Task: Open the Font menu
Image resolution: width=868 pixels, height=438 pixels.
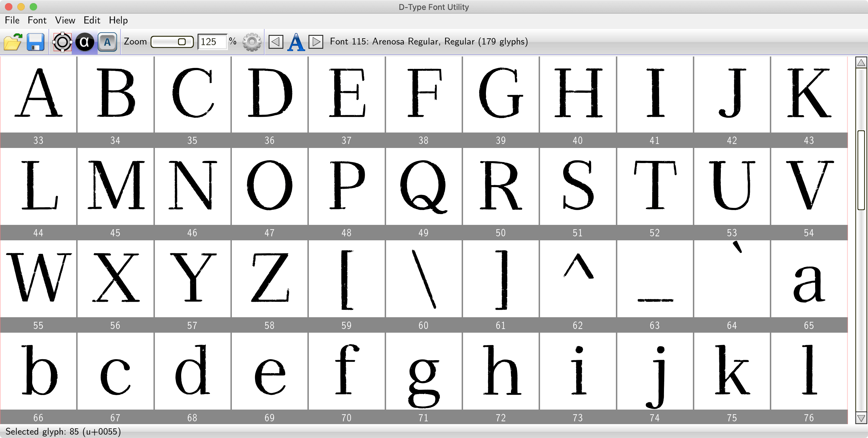Action: tap(37, 20)
